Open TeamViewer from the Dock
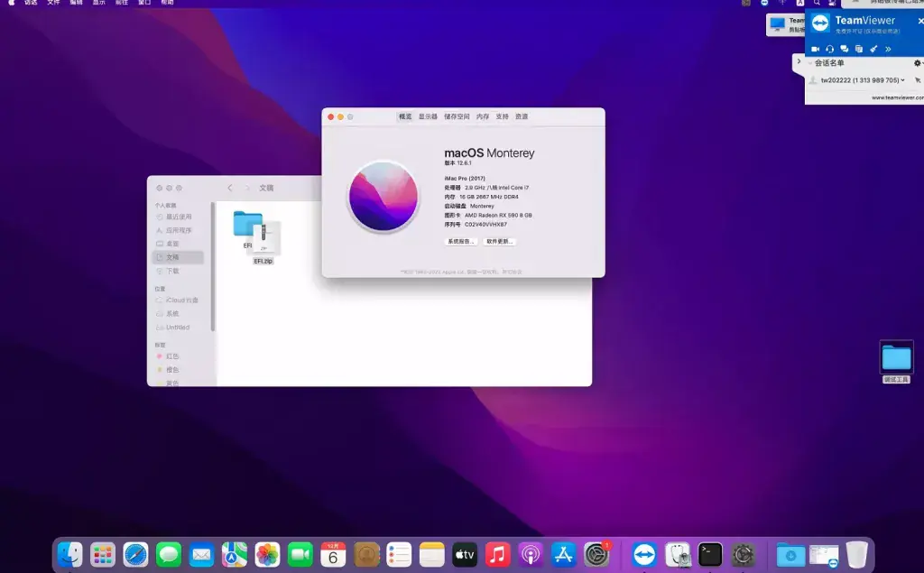This screenshot has width=924, height=573. tap(644, 555)
